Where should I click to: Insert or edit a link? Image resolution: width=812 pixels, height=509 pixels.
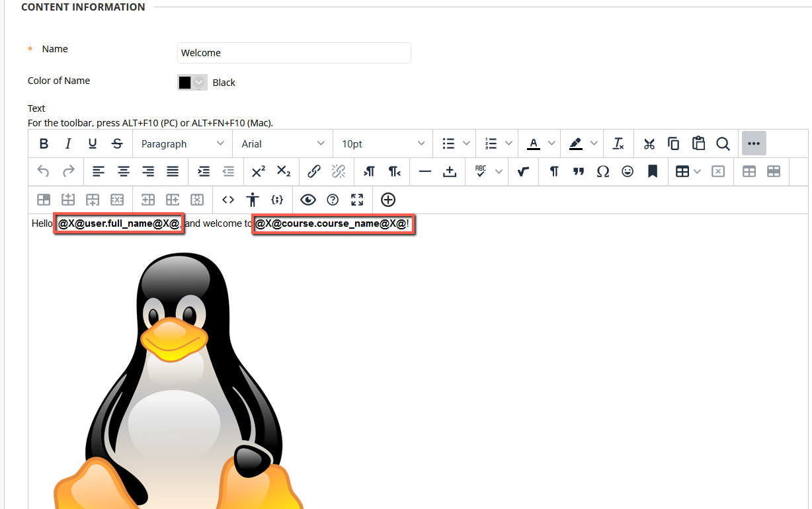point(314,171)
